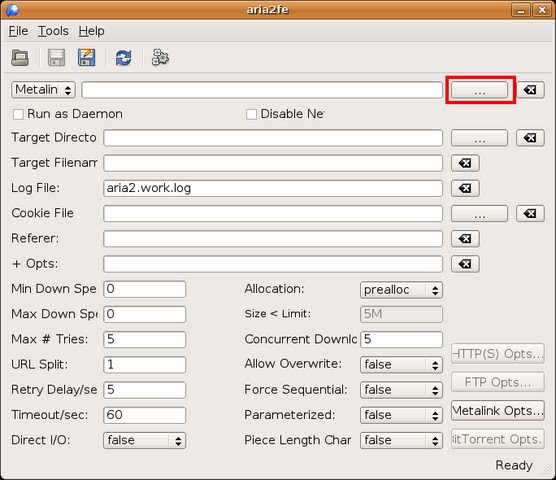Click the Ready status text
The height and width of the screenshot is (480, 556).
tap(514, 465)
